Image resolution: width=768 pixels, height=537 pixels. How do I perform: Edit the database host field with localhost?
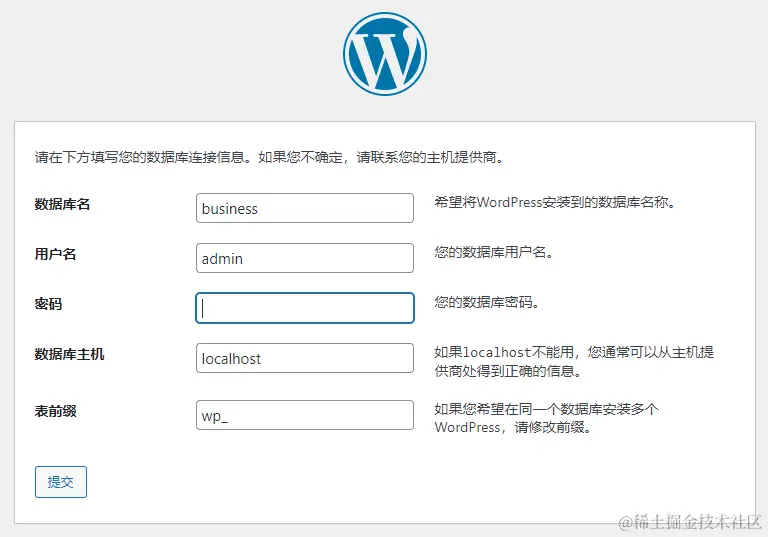[305, 358]
